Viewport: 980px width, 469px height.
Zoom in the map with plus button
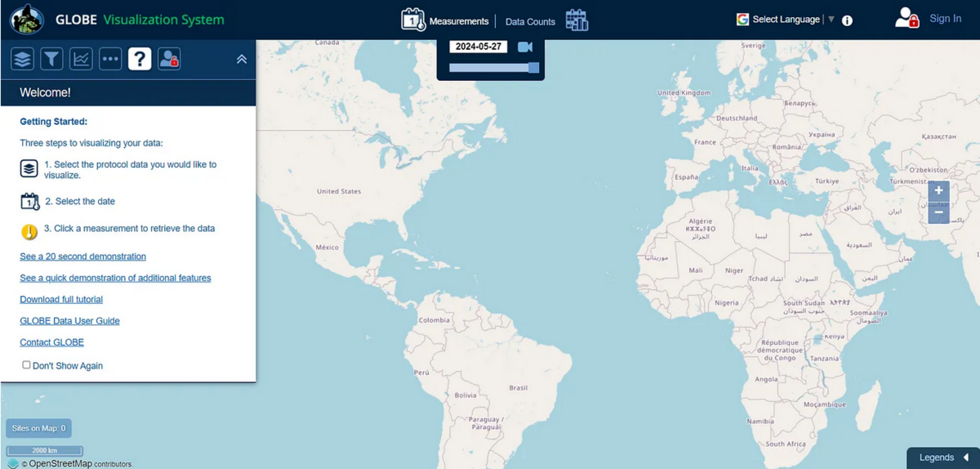(939, 191)
